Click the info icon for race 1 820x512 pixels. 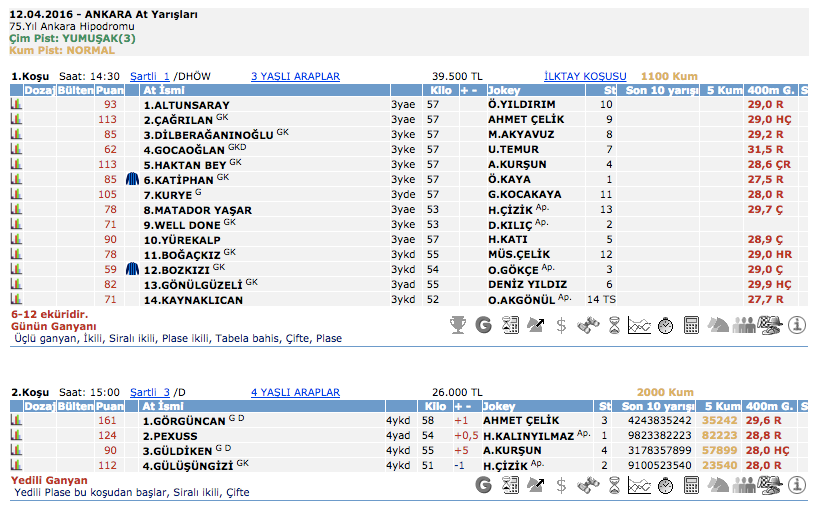click(797, 324)
